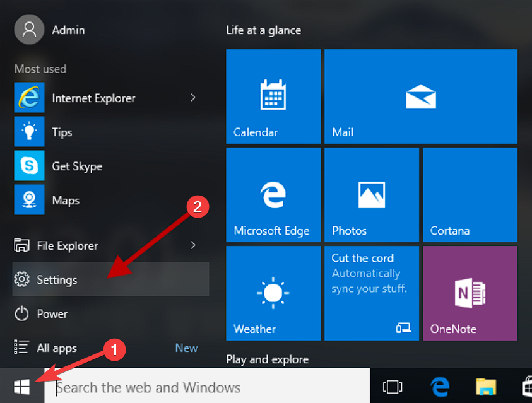Open the Settings menu entry

click(x=57, y=279)
